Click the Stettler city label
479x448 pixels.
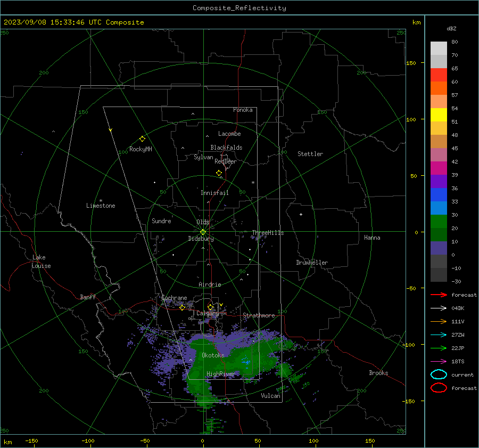[x=310, y=154]
